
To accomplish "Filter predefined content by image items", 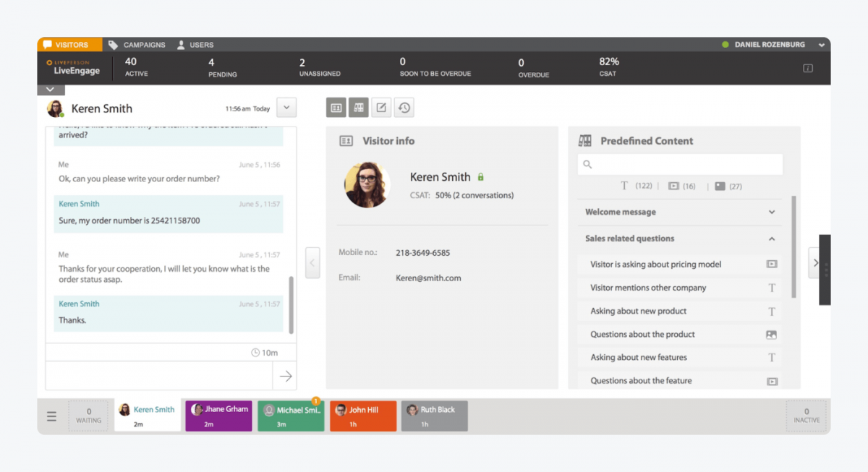I will (x=720, y=186).
